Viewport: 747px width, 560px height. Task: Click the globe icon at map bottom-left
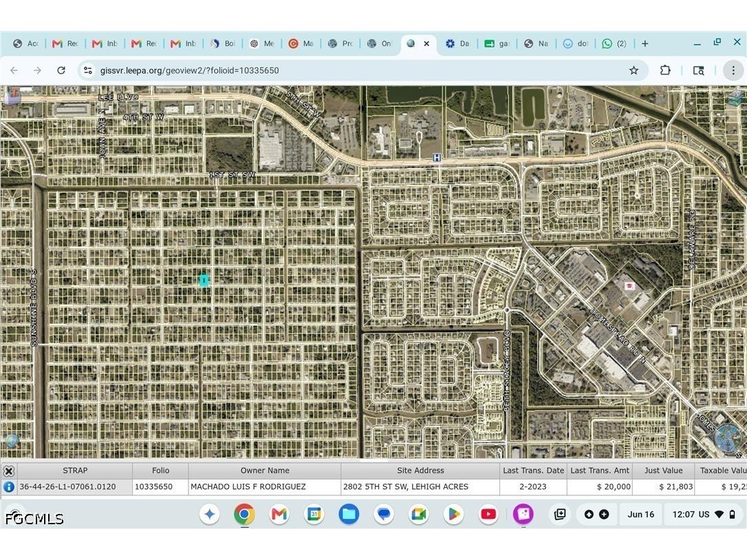pos(12,440)
